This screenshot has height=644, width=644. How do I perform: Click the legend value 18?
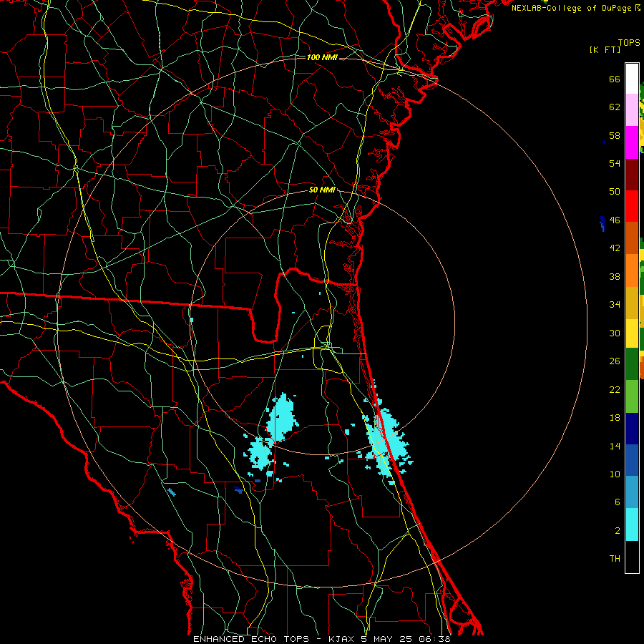tap(615, 418)
